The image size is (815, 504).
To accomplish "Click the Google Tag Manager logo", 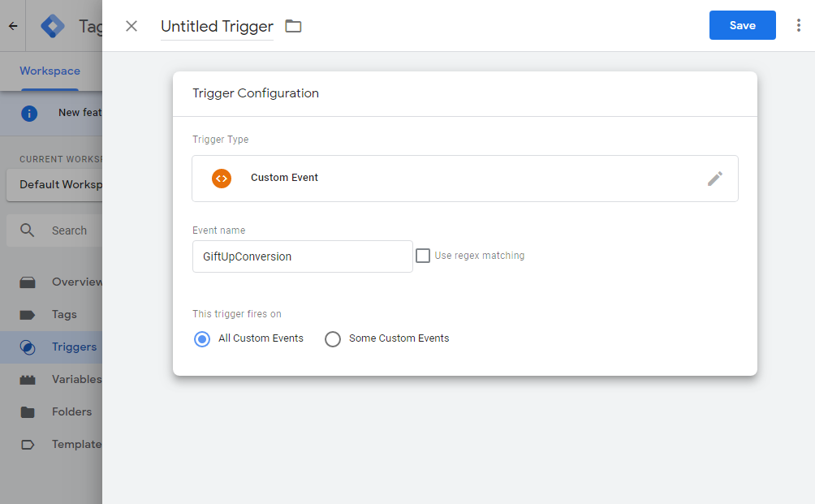I will coord(53,26).
